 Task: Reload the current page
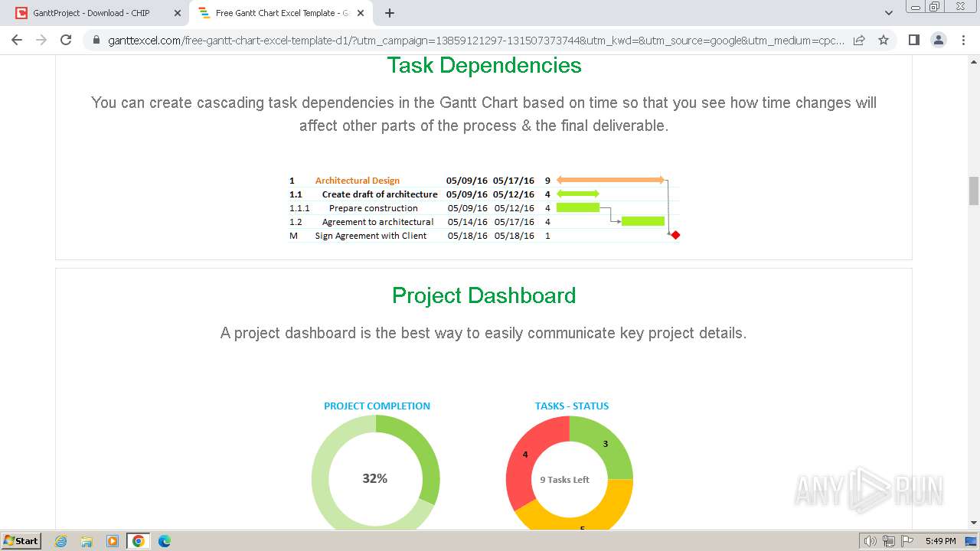tap(66, 40)
